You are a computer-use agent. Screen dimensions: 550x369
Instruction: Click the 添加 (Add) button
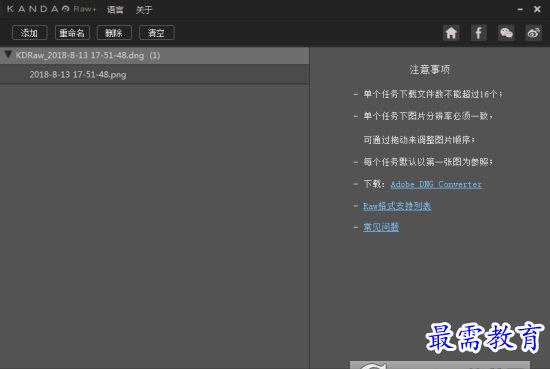(x=29, y=33)
